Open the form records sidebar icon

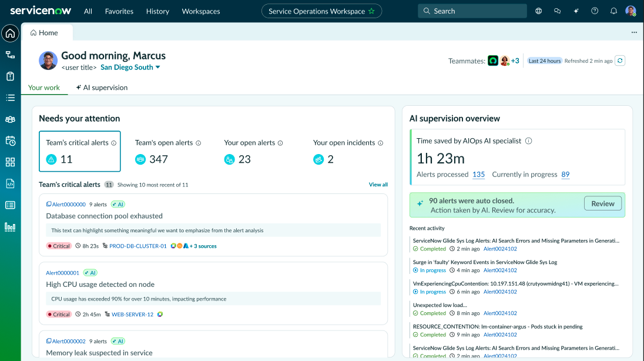(10, 205)
